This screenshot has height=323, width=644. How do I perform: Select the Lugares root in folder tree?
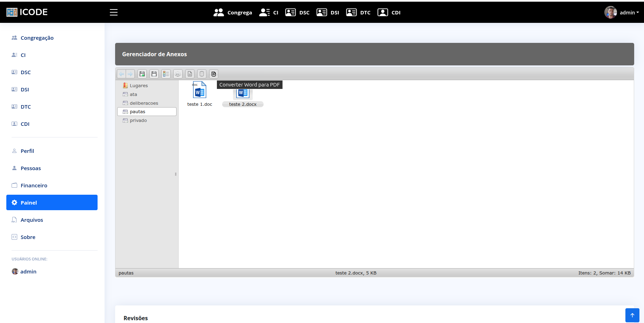(138, 85)
